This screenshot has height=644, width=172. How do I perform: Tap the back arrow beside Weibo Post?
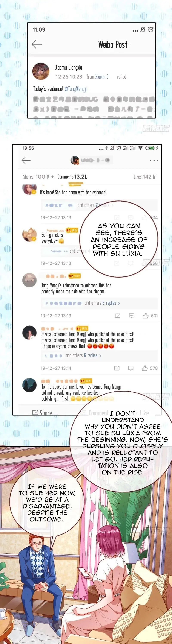coord(37,44)
